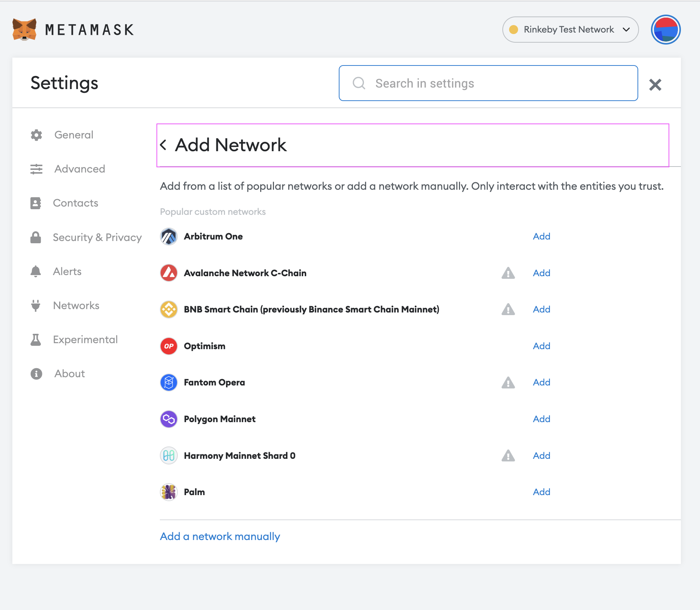Click BNB Smart Chain warning triangle
700x610 pixels.
pyautogui.click(x=508, y=309)
